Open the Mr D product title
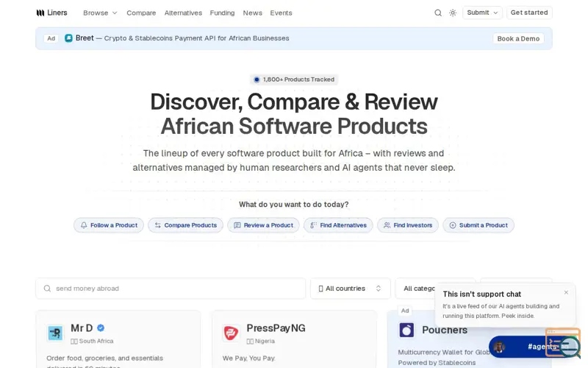This screenshot has height=368, width=588. coord(82,328)
